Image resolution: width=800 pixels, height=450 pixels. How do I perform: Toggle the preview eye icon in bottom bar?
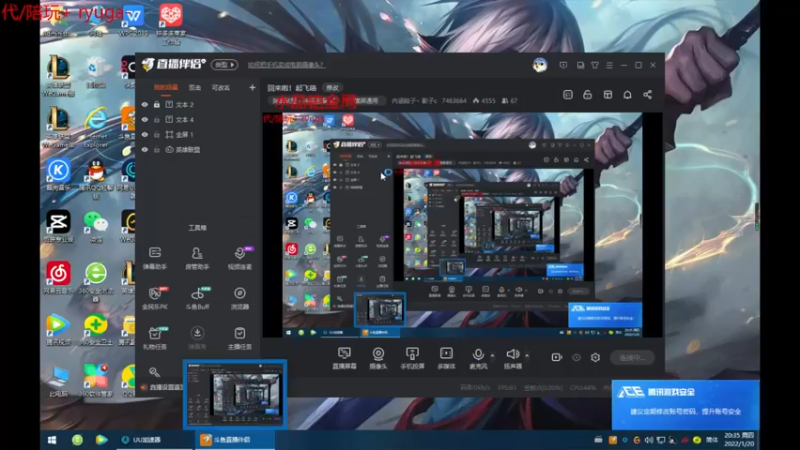click(x=576, y=358)
